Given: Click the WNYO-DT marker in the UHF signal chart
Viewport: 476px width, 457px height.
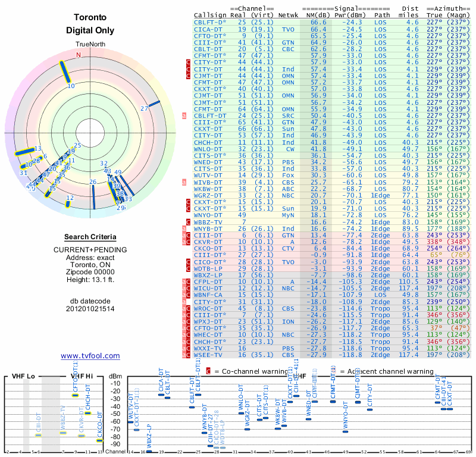Looking at the screenshot, I should click(346, 432).
